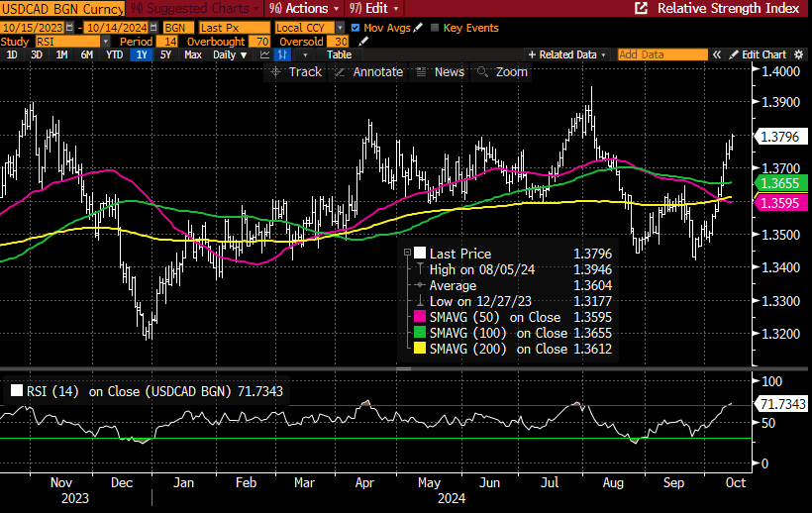
Task: Select the bar chart type icon
Action: point(284,54)
